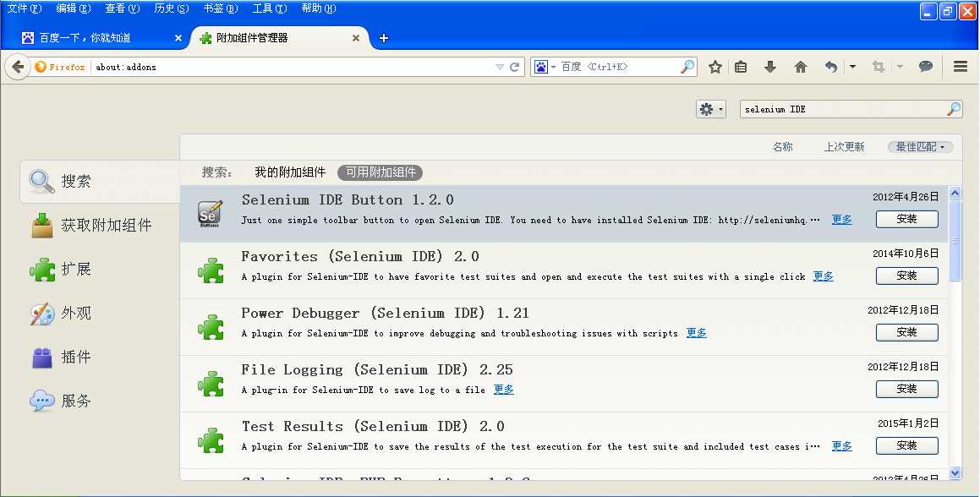Open the hamburger menu icon

961,66
